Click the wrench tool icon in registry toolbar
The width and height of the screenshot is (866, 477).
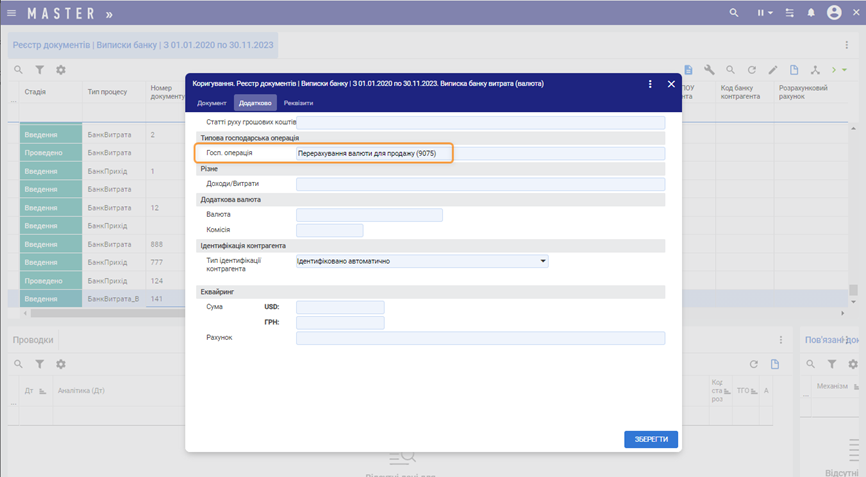point(709,70)
